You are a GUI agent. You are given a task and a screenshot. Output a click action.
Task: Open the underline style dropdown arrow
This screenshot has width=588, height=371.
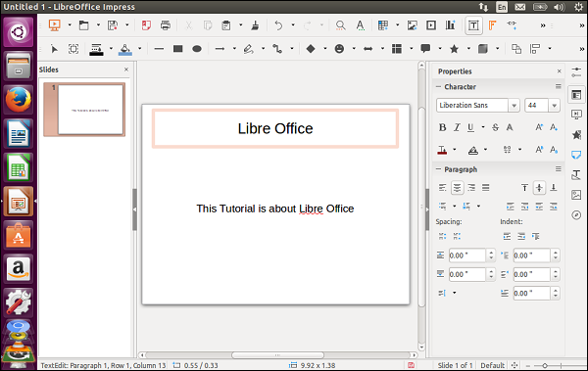pyautogui.click(x=483, y=127)
